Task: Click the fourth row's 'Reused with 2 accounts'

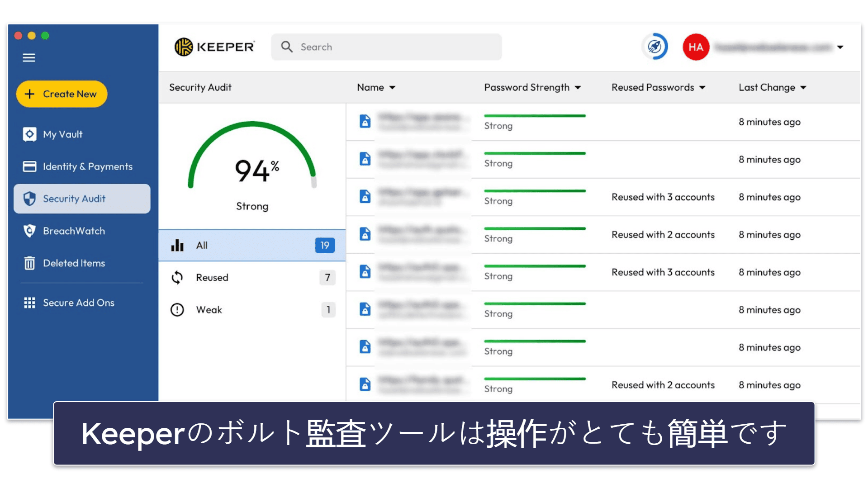Action: pos(663,235)
